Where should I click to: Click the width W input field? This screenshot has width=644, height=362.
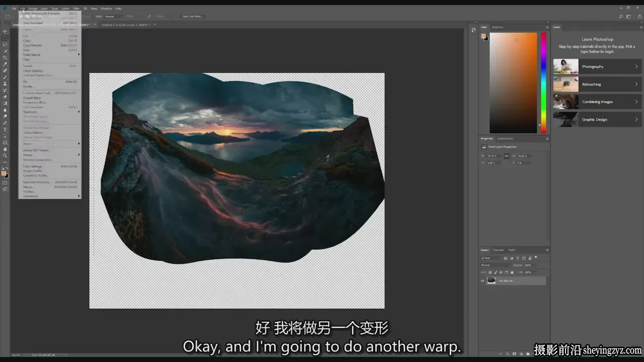(x=494, y=156)
